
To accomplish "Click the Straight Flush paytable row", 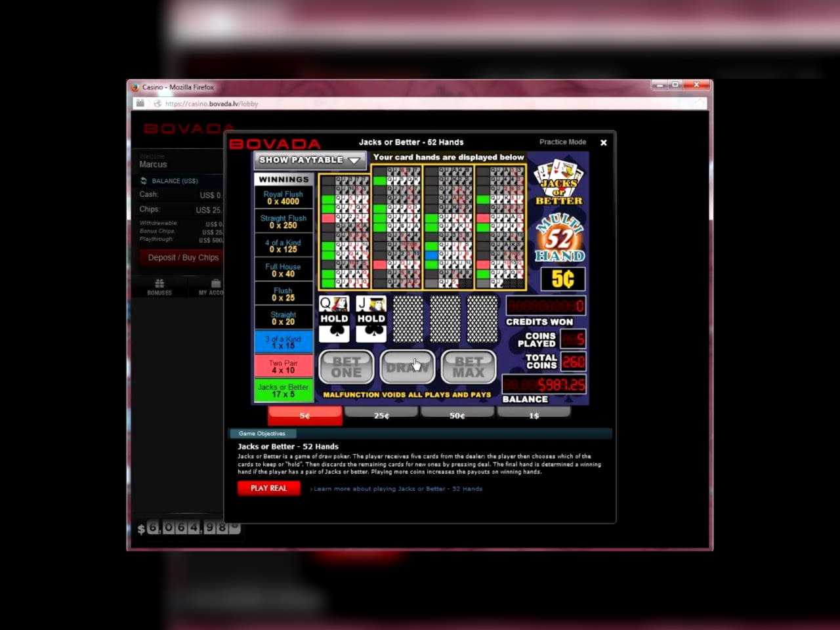I will [x=283, y=222].
